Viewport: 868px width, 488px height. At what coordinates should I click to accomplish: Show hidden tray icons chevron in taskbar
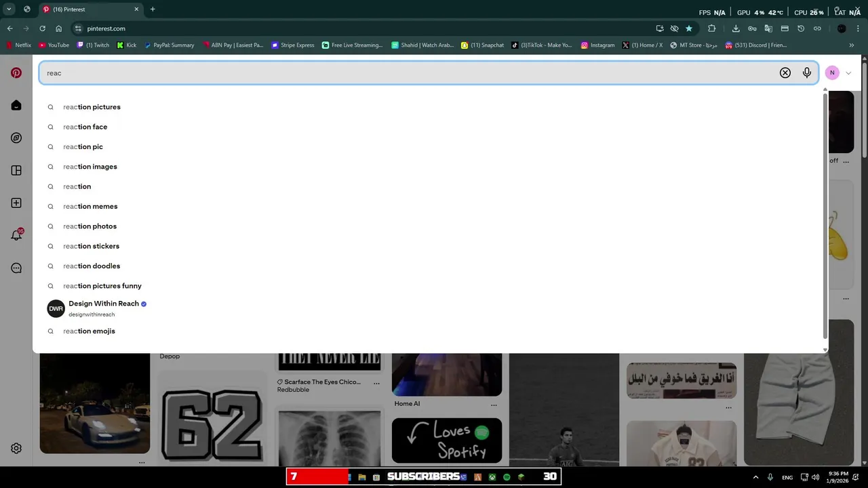click(x=755, y=477)
